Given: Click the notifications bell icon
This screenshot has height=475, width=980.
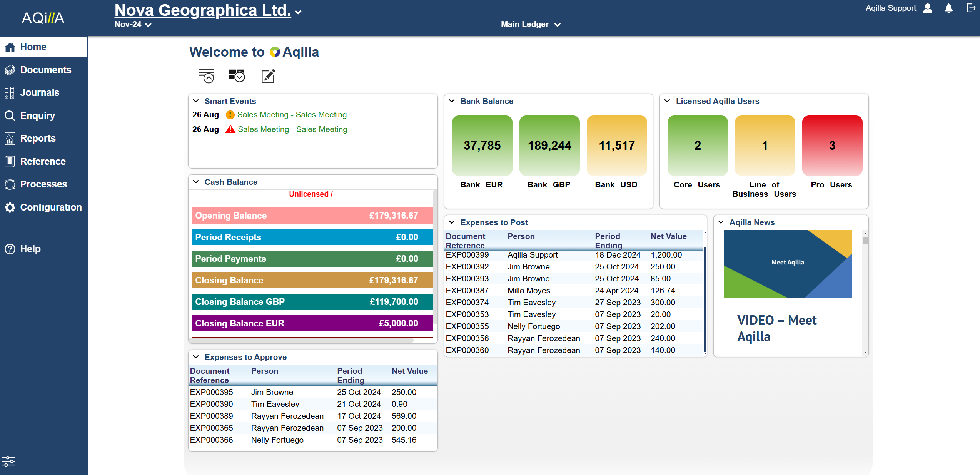Looking at the screenshot, I should [x=948, y=8].
